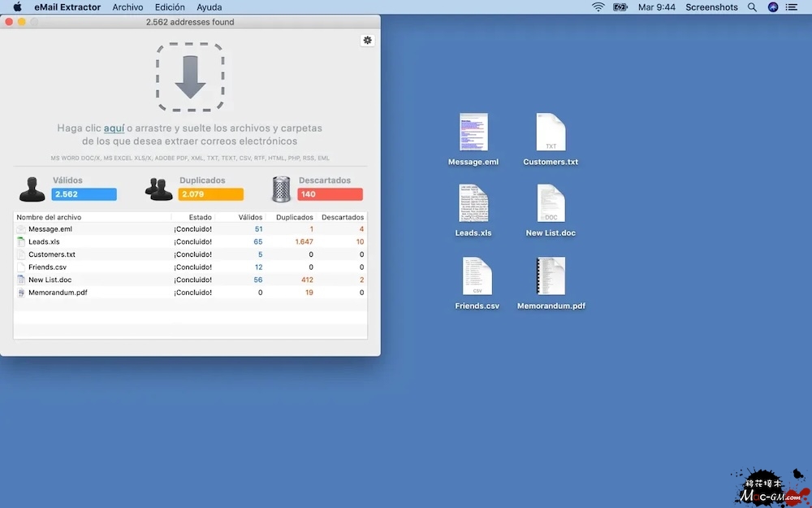Open the Edición menu

[170, 7]
